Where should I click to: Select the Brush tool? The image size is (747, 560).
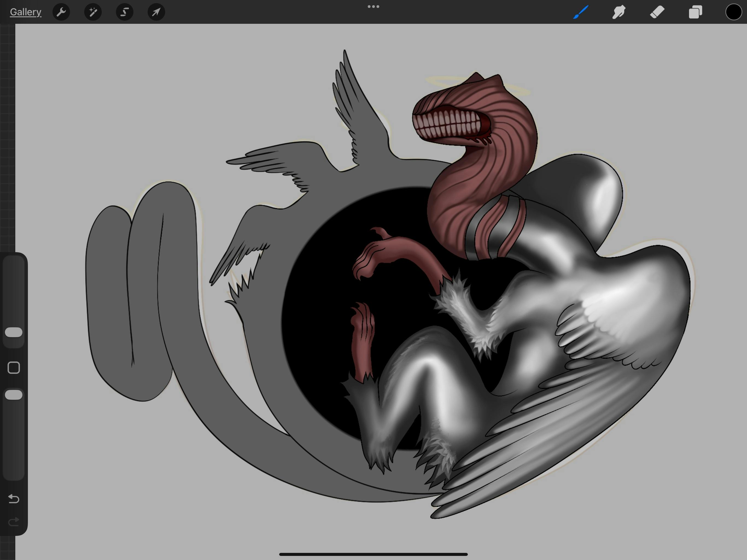pyautogui.click(x=580, y=12)
